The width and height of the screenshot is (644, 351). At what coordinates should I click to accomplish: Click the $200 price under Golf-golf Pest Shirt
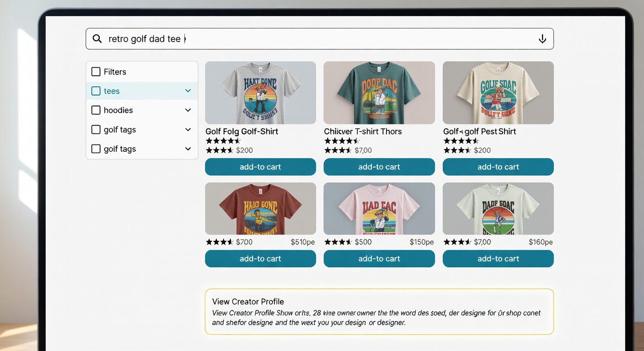coord(482,150)
